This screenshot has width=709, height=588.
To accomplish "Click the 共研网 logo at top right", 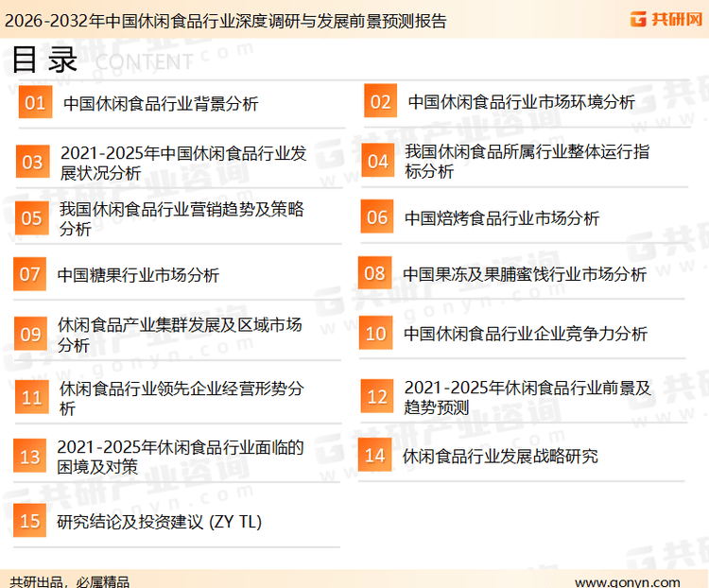I will click(665, 19).
